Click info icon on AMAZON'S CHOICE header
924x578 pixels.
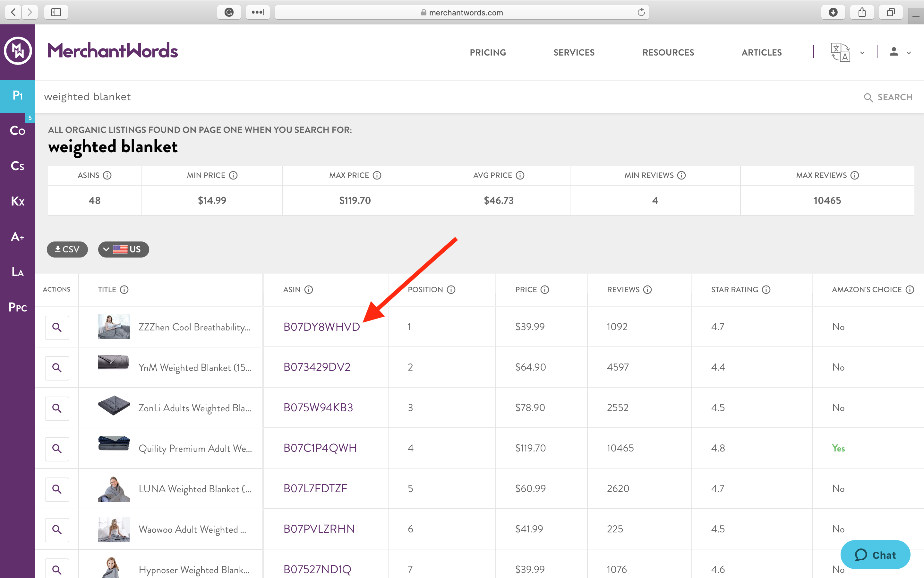pos(910,290)
